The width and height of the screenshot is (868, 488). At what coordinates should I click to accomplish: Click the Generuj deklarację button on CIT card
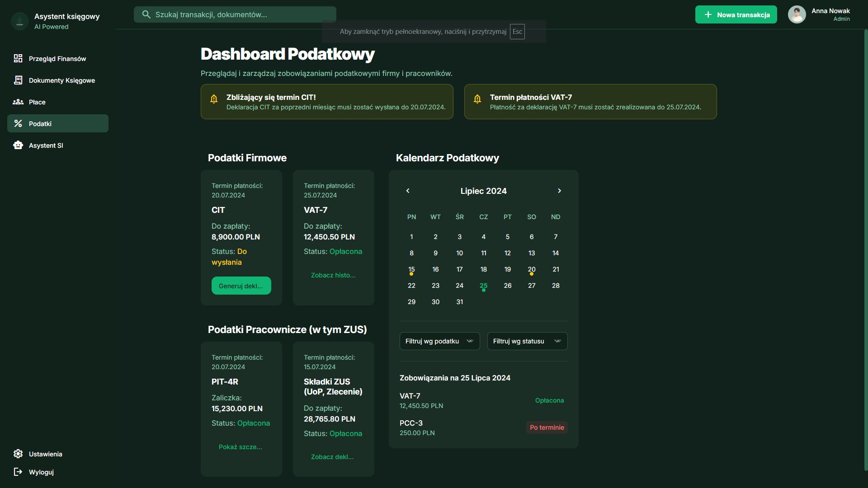241,286
